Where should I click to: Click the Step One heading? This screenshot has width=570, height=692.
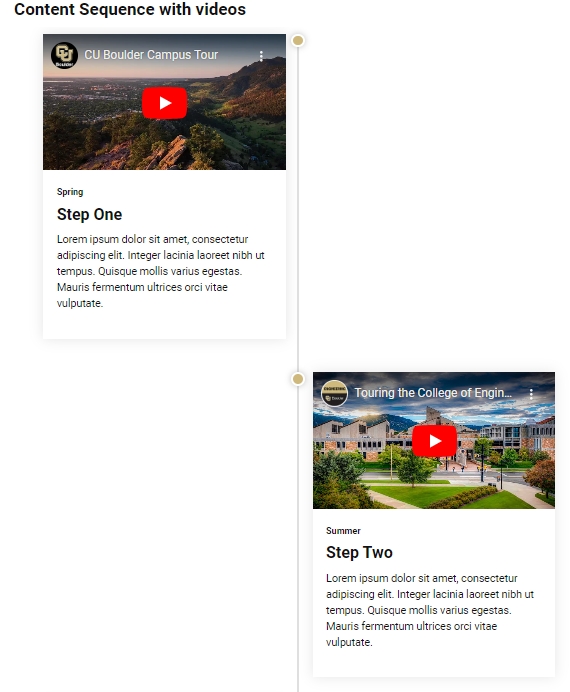tap(90, 214)
